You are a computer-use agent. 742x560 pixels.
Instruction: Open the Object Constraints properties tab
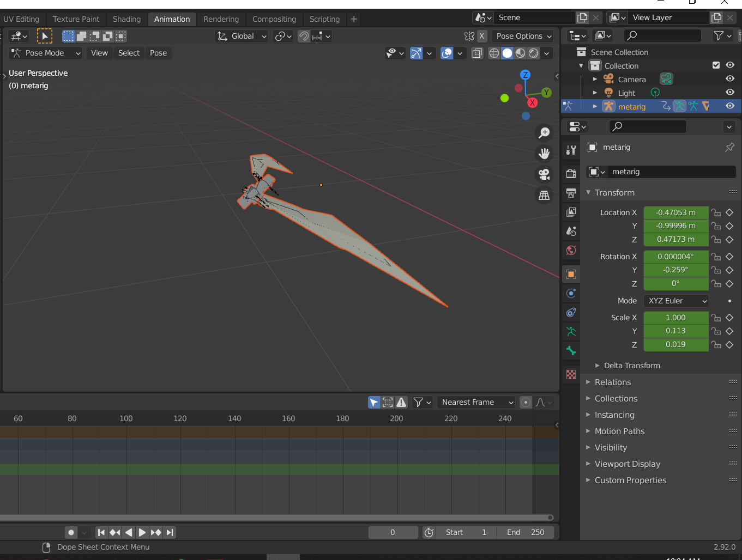tap(571, 312)
